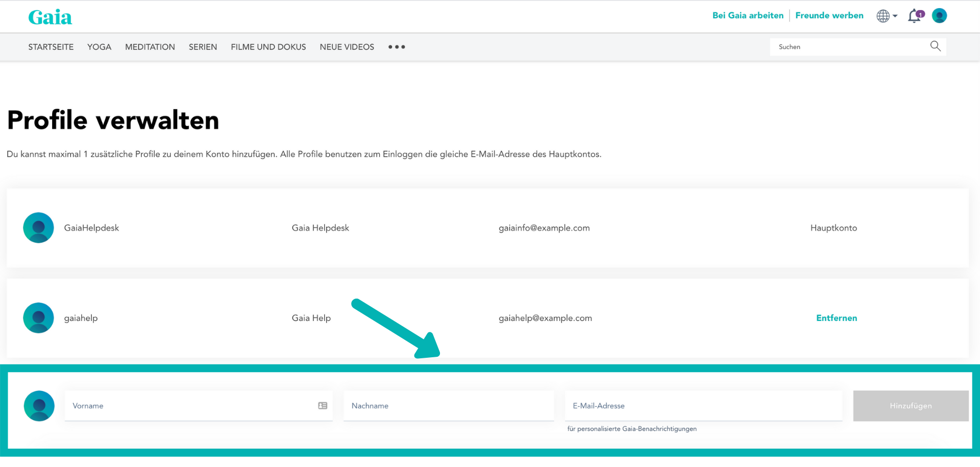Click the Hinzufügen button

point(911,406)
